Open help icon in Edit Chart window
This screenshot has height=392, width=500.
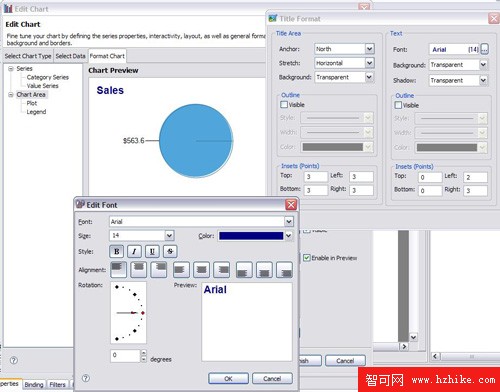(x=14, y=360)
